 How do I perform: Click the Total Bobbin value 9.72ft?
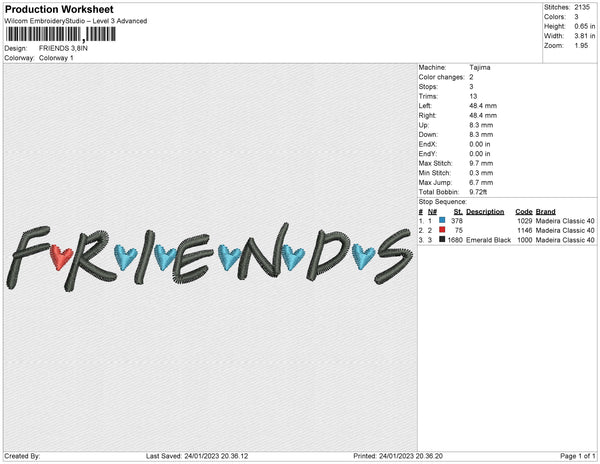click(478, 192)
